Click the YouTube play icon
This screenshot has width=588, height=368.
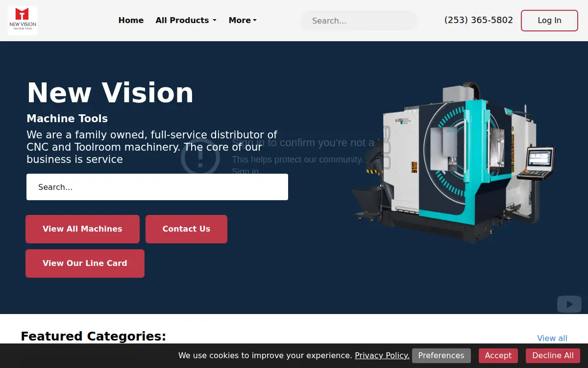[x=569, y=304]
